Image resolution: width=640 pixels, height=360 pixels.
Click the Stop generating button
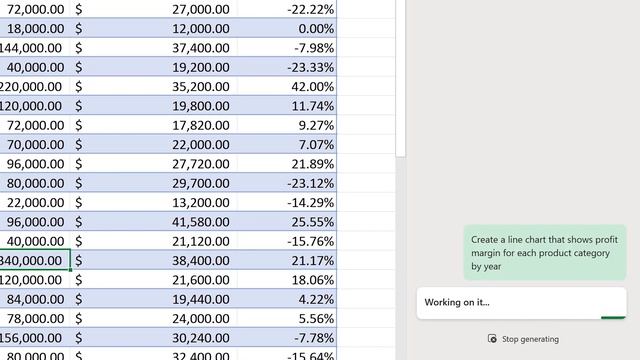[523, 339]
